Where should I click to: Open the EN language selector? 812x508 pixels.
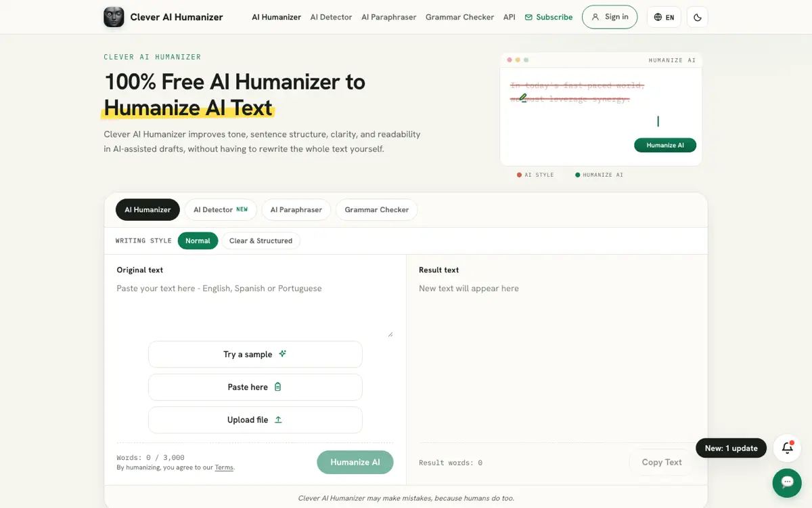point(664,17)
